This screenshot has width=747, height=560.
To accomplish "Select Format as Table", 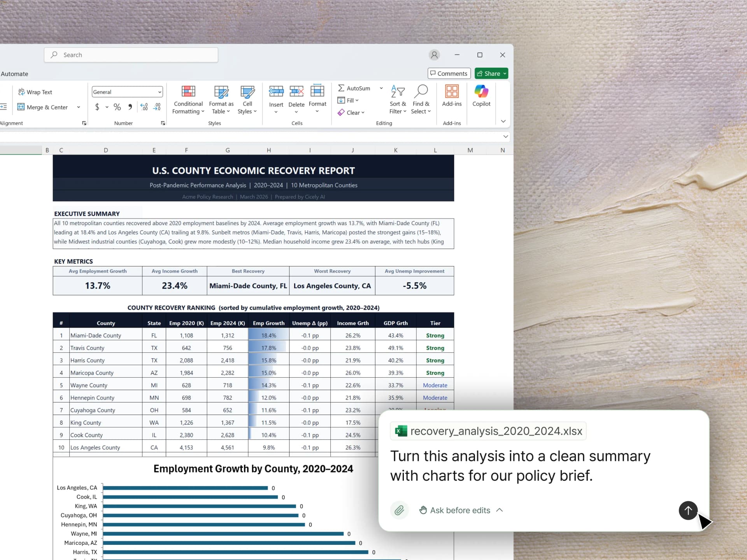I will pyautogui.click(x=221, y=99).
